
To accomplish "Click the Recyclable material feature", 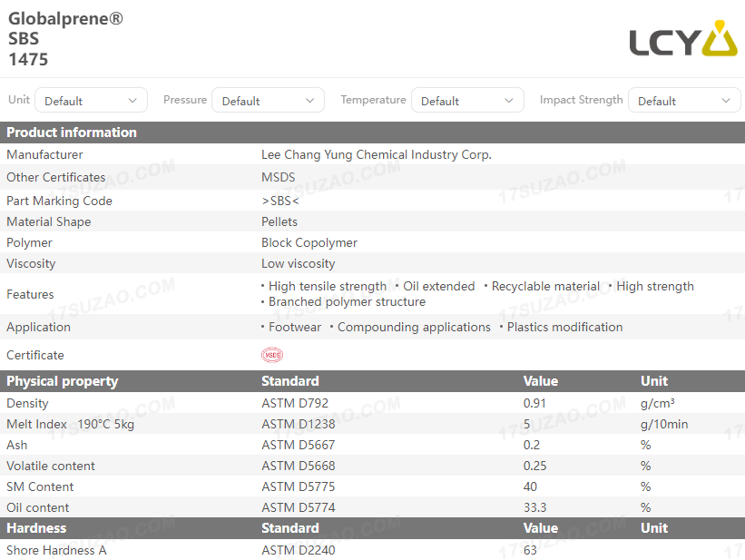I will pos(545,286).
